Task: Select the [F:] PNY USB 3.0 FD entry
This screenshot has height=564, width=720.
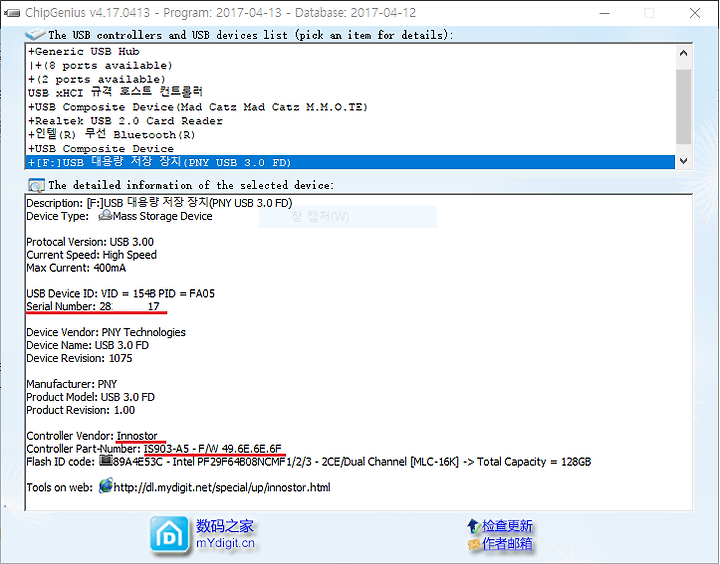Action: tap(350, 162)
